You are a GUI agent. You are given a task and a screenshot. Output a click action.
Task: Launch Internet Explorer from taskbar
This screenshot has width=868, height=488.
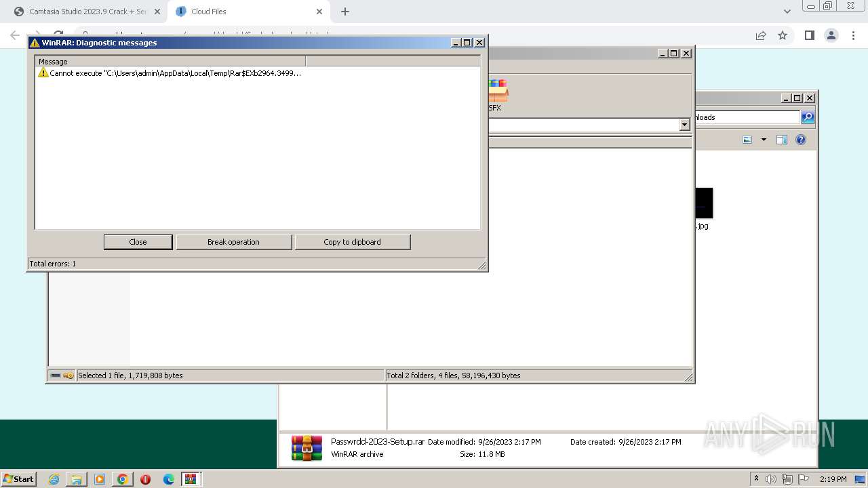pos(54,479)
